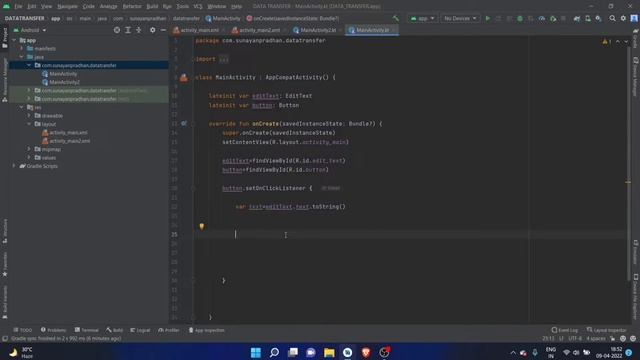The image size is (640, 360).
Task: Click the override gutter icon near onCreate
Action: pos(184,123)
